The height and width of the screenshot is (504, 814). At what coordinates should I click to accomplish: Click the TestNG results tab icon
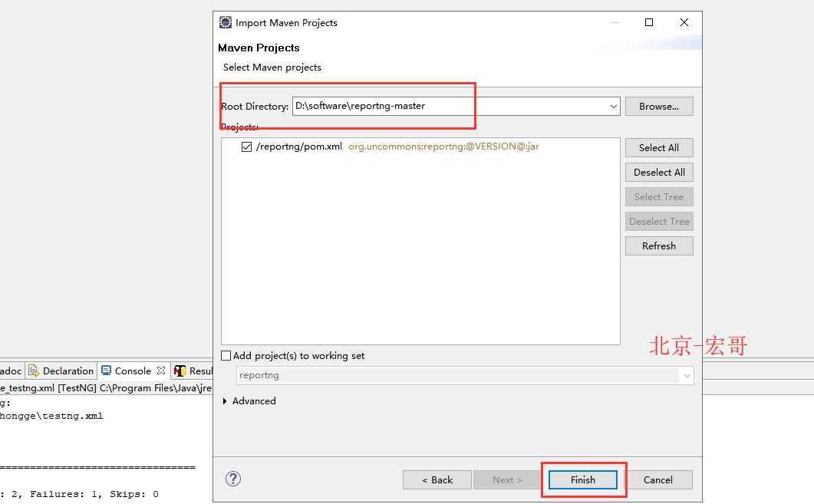tap(180, 371)
